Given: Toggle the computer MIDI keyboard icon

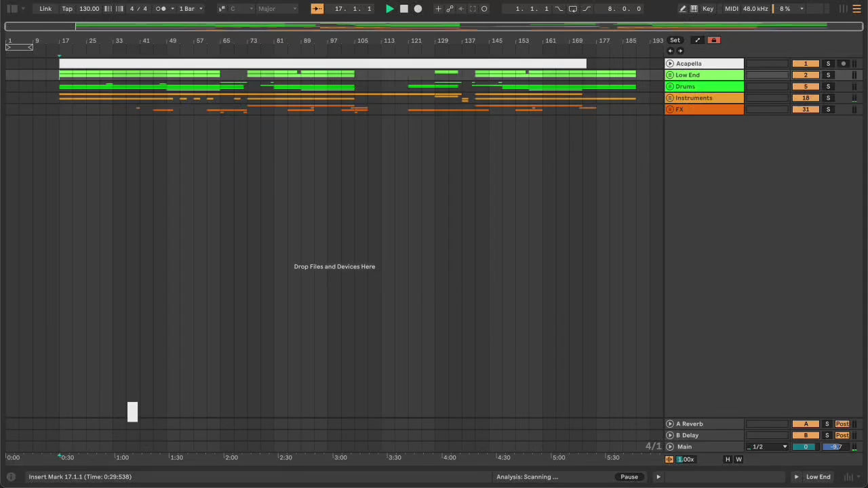Looking at the screenshot, I should pos(694,9).
